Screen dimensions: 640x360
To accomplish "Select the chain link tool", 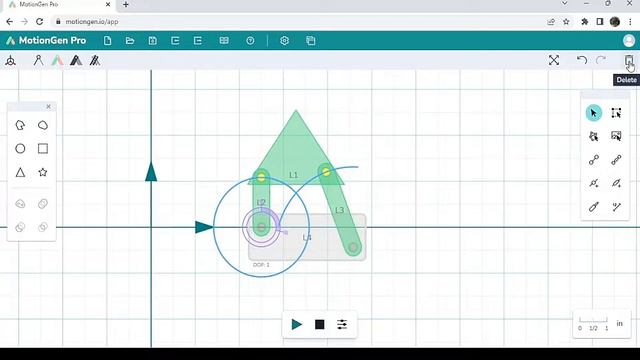I will 616,160.
